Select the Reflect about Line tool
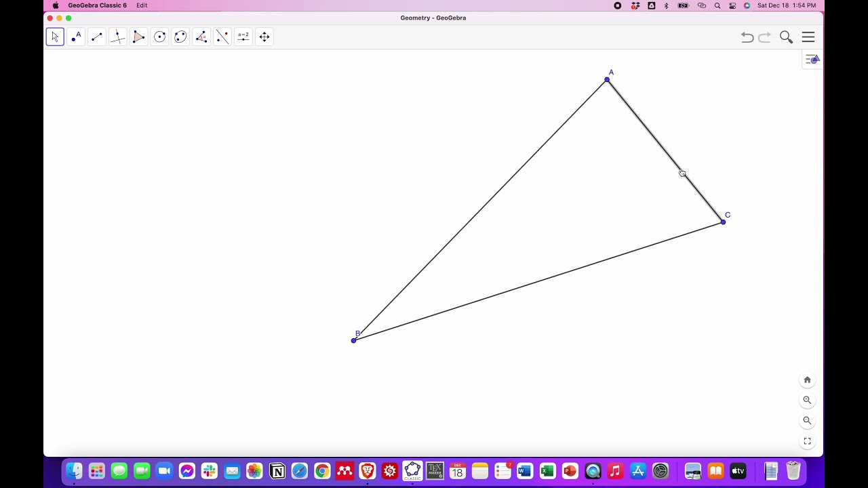Screen dimensions: 868x488 (222, 37)
